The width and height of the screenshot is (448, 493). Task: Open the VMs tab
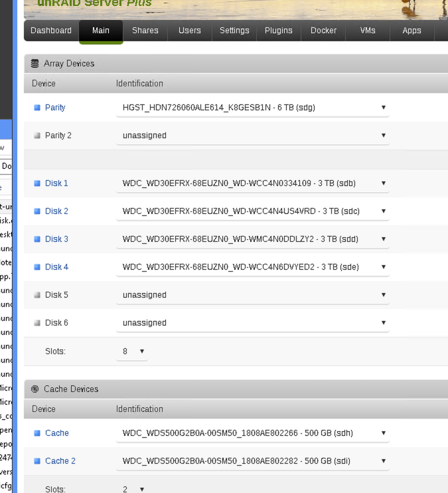point(368,31)
